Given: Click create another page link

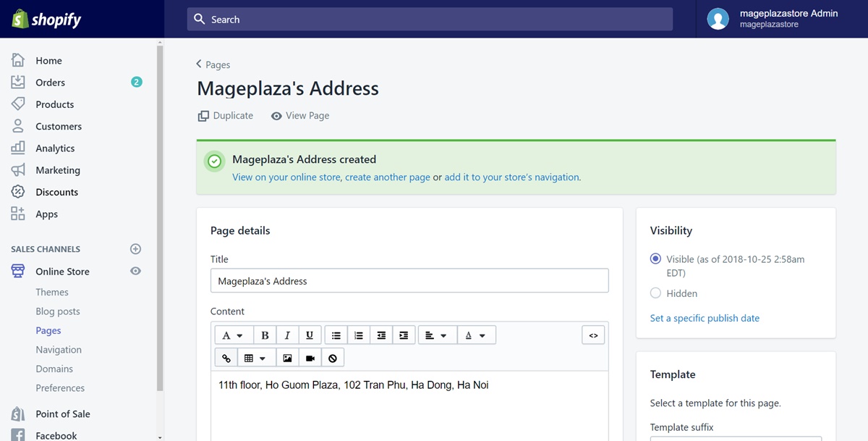Looking at the screenshot, I should tap(388, 177).
